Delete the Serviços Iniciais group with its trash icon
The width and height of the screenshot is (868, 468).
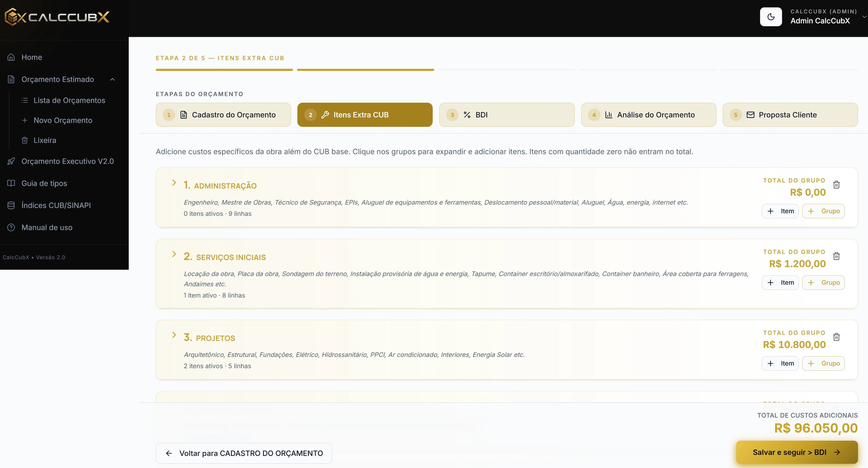tap(836, 256)
